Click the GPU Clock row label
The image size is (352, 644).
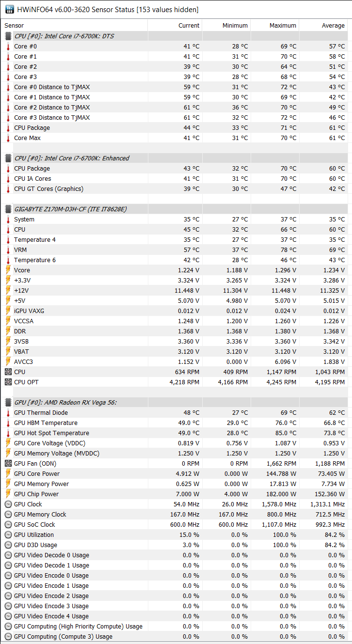[28, 504]
